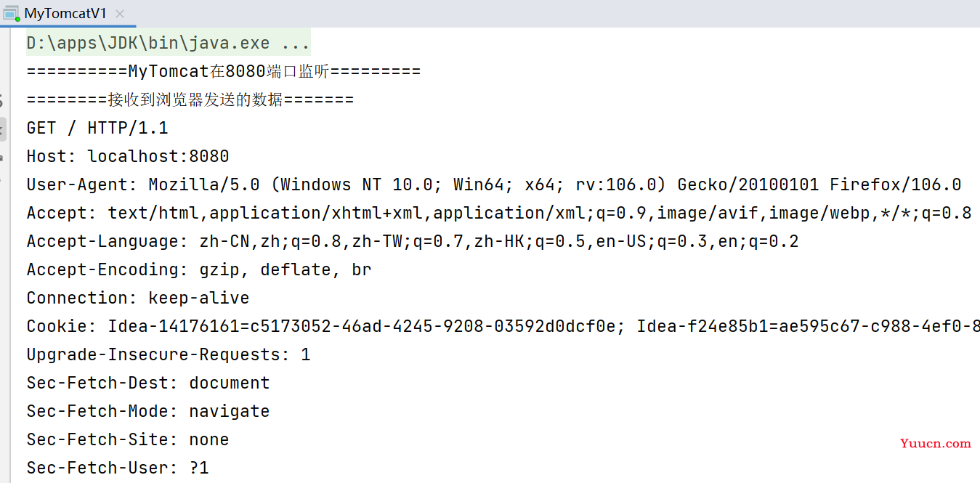The width and height of the screenshot is (980, 483).
Task: Click the User-Agent Mozilla/5.0 header line
Action: coord(494,185)
